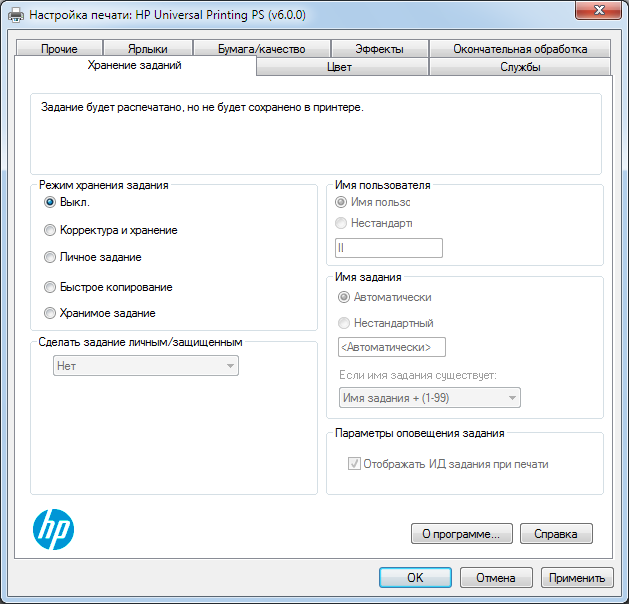The height and width of the screenshot is (604, 629).
Task: Confirm settings with OK button
Action: (415, 578)
